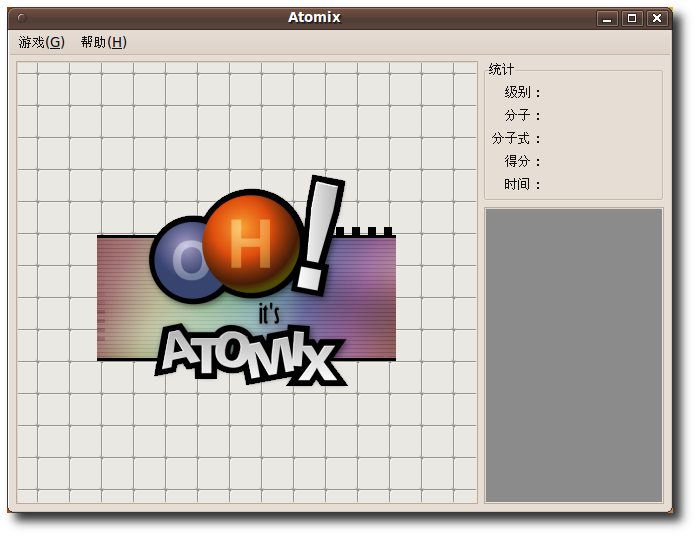Click the 得分 label
This screenshot has height=536, width=696.
coord(522,162)
